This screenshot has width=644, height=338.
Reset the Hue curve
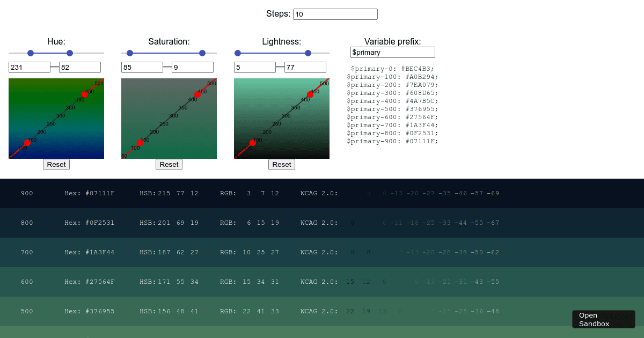point(56,164)
